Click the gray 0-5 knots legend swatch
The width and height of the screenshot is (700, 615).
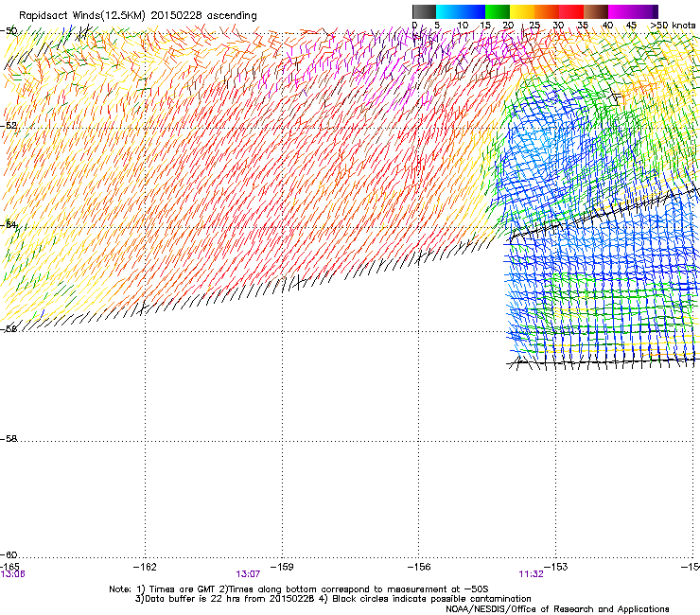coord(424,11)
